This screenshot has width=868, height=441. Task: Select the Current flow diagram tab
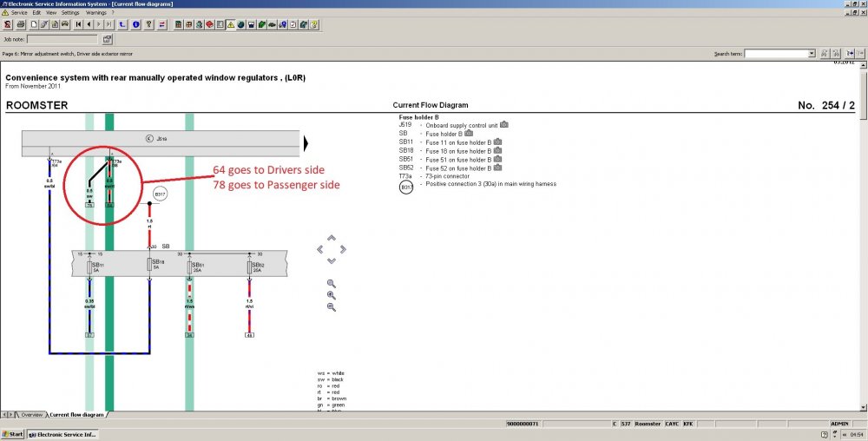76,414
